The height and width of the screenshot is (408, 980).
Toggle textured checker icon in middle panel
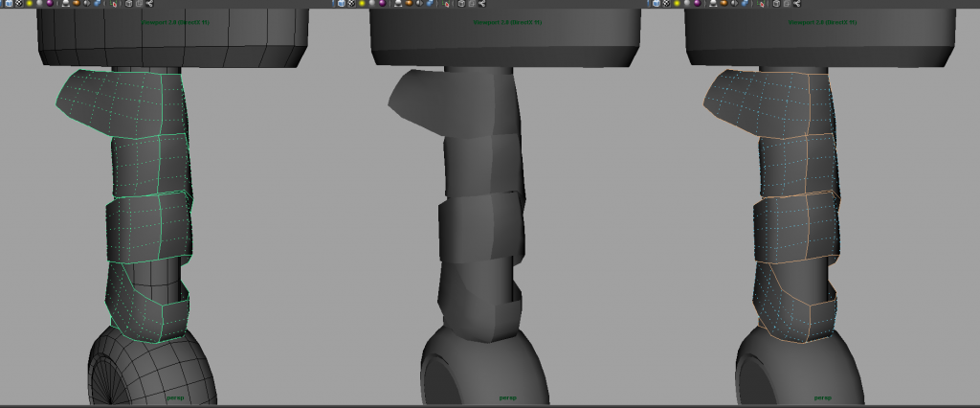tap(351, 3)
